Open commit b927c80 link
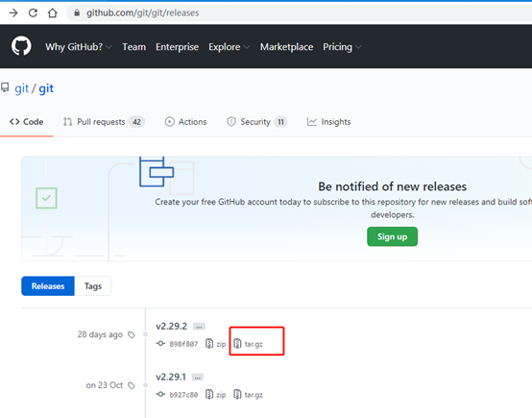The height and width of the screenshot is (418, 532). click(183, 395)
